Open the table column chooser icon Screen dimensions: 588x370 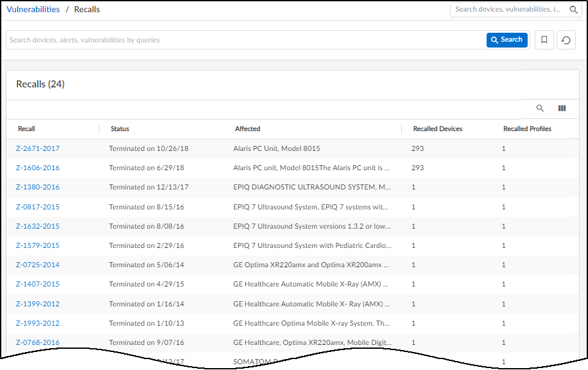[562, 109]
